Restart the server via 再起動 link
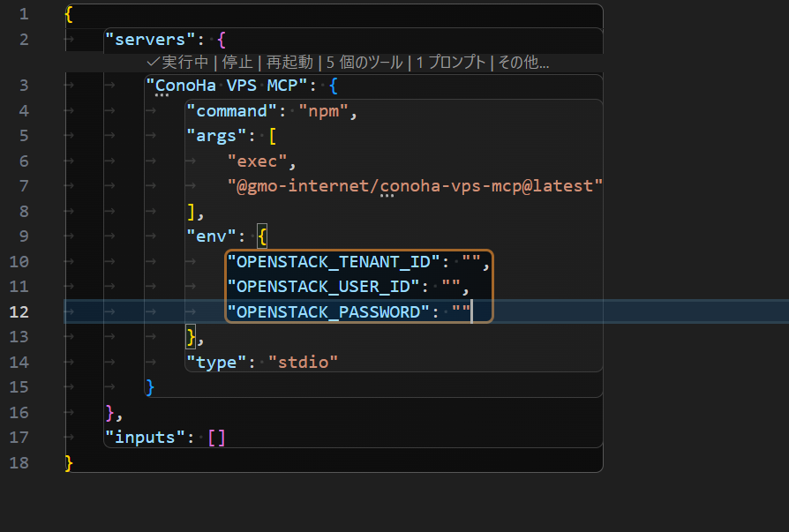Screen dimensions: 789x532 [289, 63]
